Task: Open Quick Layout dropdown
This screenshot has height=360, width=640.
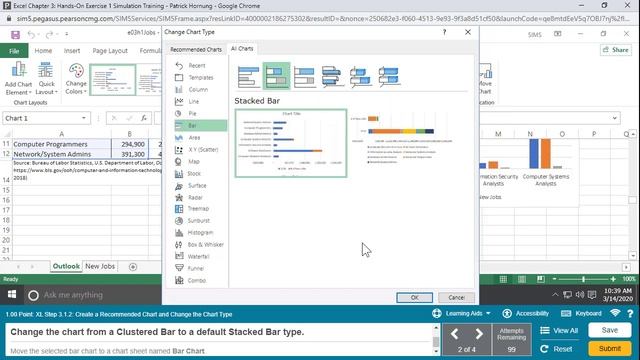Action: [46, 78]
